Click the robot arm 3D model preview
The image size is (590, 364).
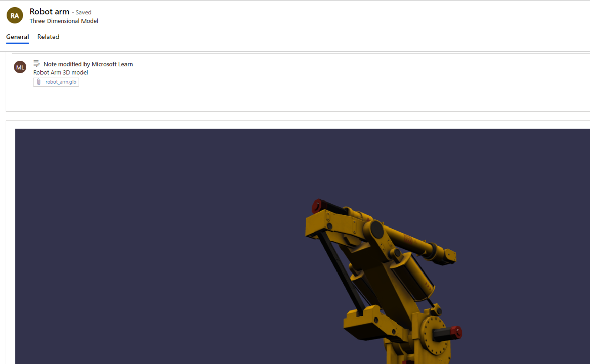pos(303,246)
